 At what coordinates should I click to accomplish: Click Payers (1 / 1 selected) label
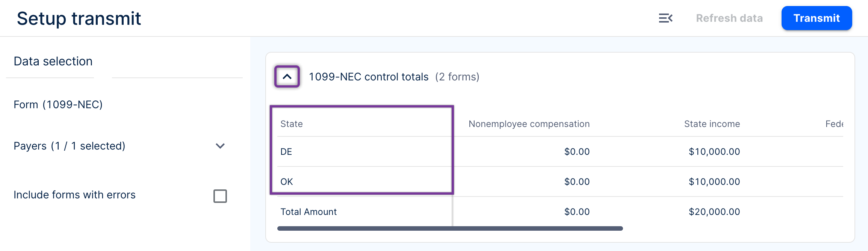tap(70, 146)
